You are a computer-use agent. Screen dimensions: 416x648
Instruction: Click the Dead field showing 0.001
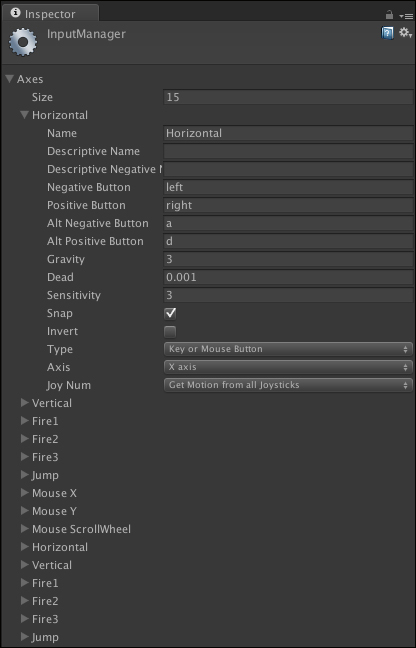pyautogui.click(x=288, y=277)
